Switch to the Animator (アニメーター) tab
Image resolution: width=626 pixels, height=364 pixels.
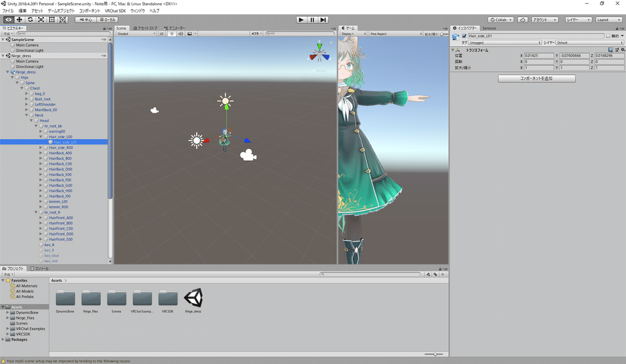(174, 28)
